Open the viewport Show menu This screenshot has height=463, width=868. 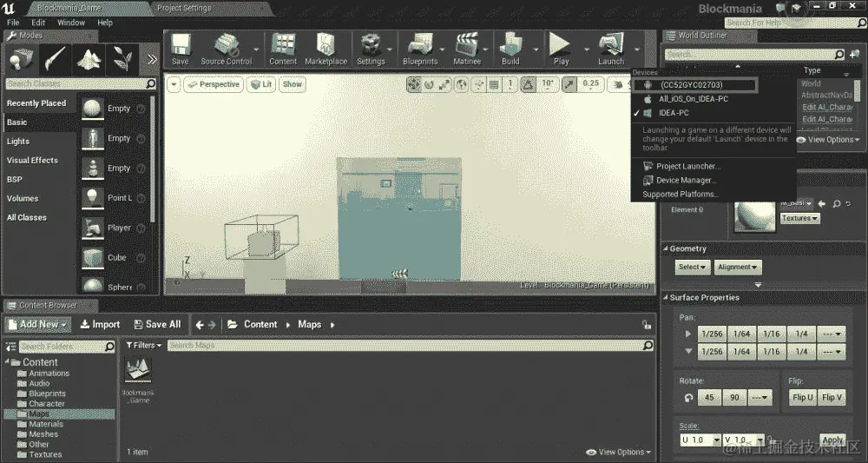293,84
